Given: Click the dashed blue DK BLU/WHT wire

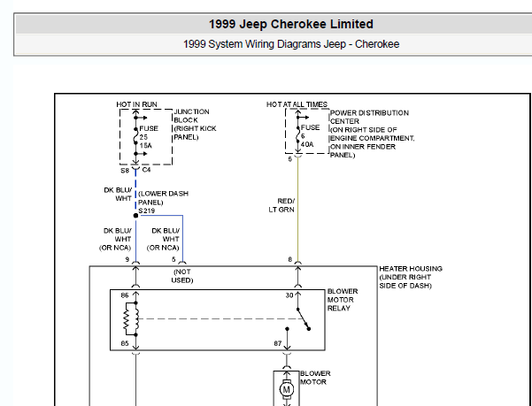Looking at the screenshot, I should click(x=135, y=190).
